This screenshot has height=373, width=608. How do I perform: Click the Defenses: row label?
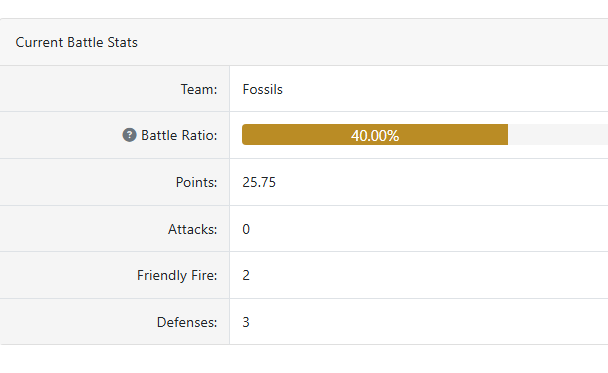(x=187, y=322)
